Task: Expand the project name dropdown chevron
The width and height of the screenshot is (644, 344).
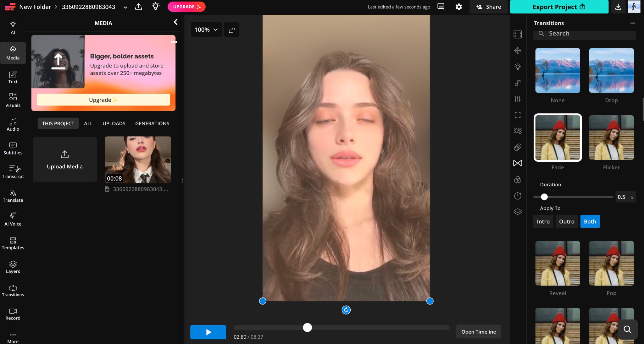Action: 125,7
